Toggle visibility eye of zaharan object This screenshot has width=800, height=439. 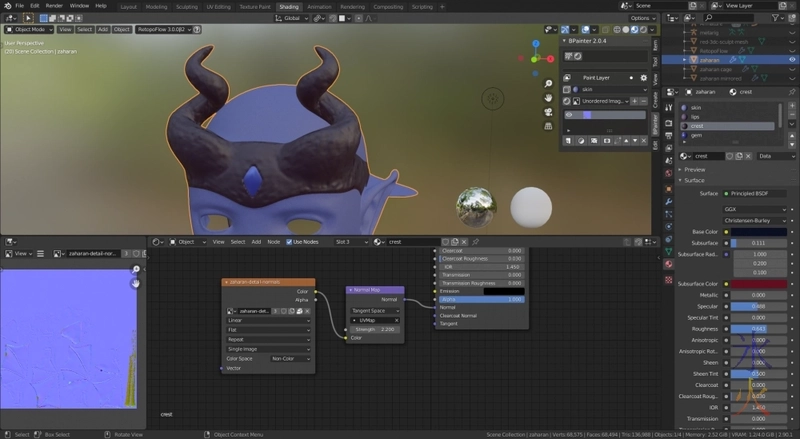point(792,59)
